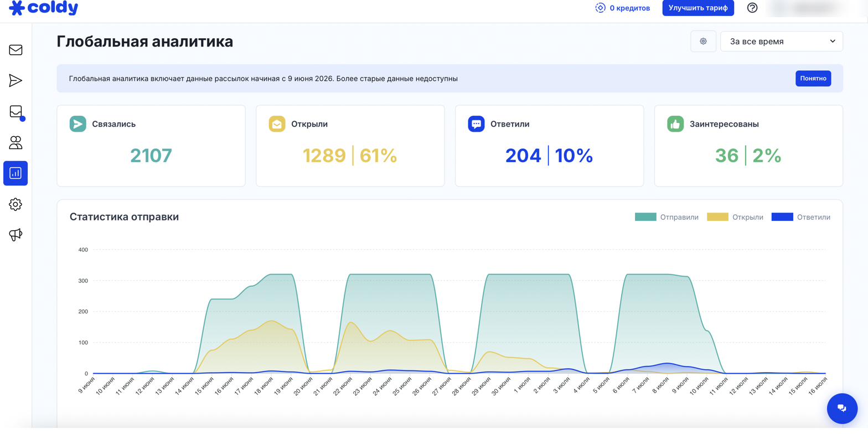Click the Улучшить тариф button
The height and width of the screenshot is (434, 868).
coord(698,8)
